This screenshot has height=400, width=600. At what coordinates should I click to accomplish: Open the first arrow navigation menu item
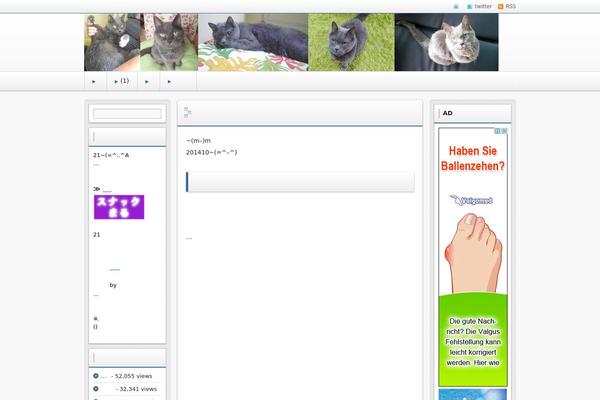click(94, 81)
